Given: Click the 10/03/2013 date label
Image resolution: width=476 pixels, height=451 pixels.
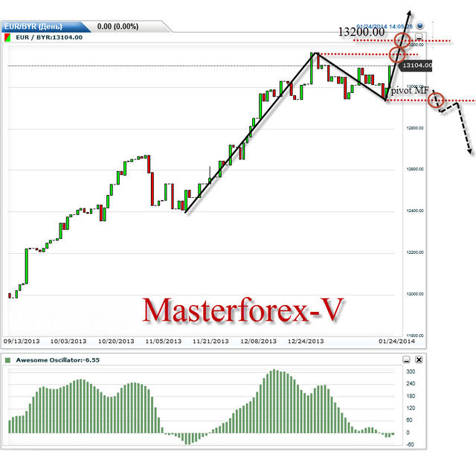Looking at the screenshot, I should [68, 341].
